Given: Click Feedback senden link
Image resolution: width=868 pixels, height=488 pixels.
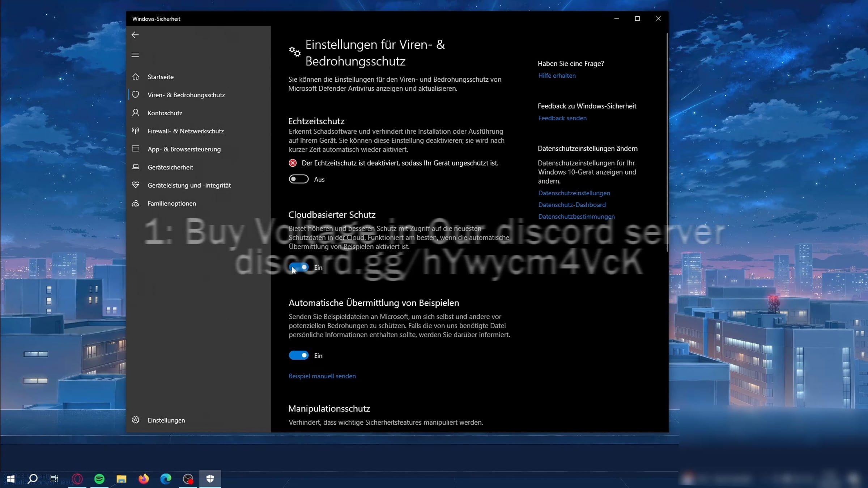Looking at the screenshot, I should pyautogui.click(x=562, y=118).
